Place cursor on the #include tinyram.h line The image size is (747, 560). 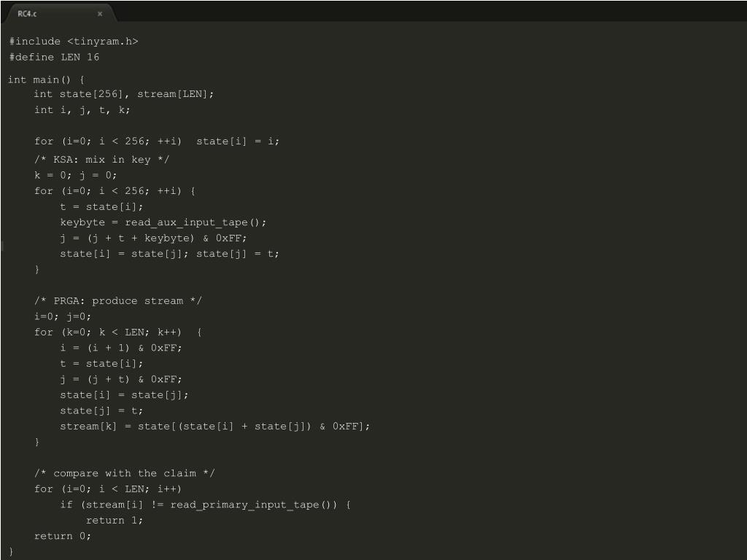(74, 42)
